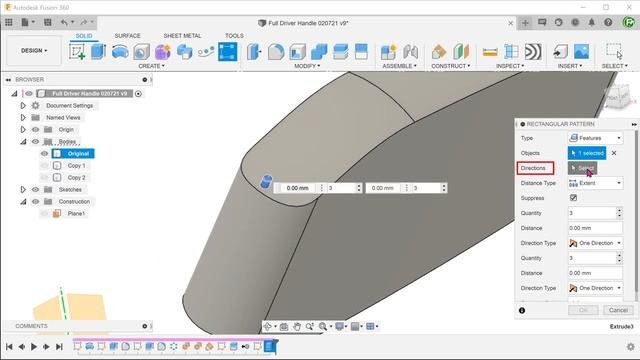Open the DESIGN workspace dropdown
Screen dimensions: 640x360
(x=34, y=51)
